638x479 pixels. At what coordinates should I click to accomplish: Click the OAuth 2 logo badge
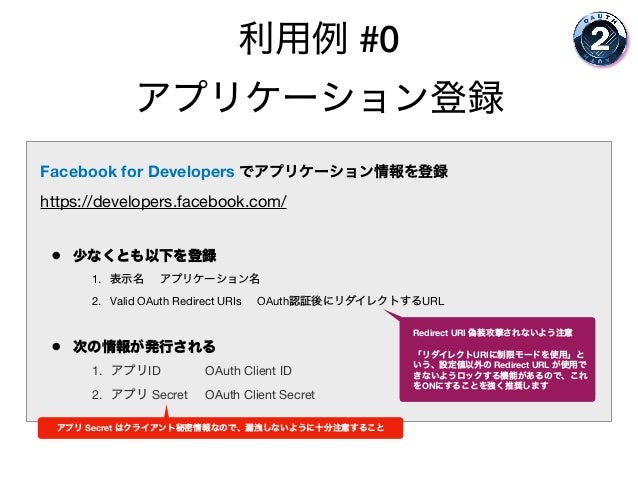[600, 39]
